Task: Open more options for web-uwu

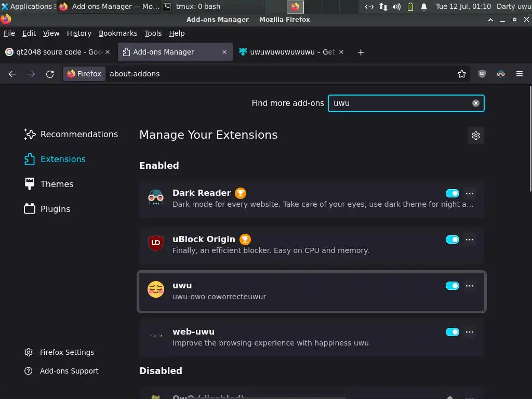Action: pyautogui.click(x=470, y=332)
